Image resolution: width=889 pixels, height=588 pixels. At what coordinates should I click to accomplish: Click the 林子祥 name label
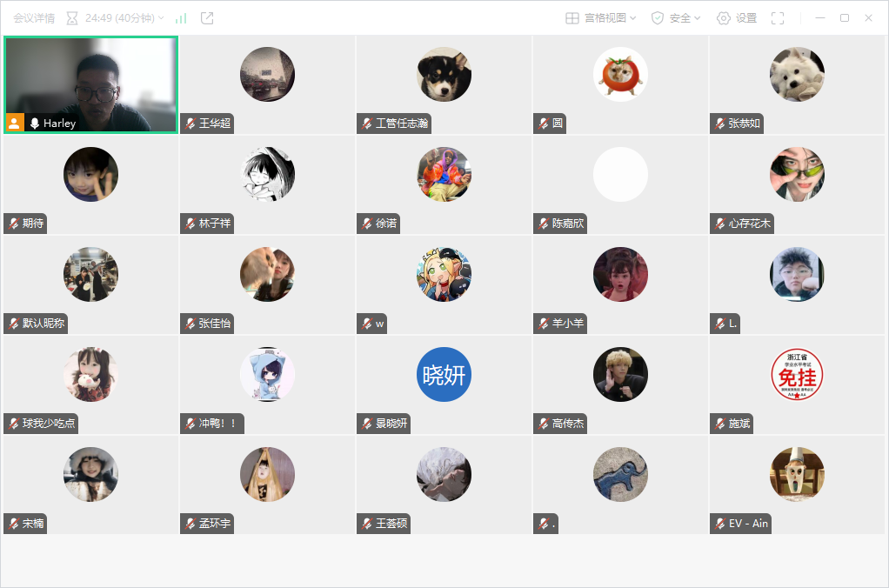click(215, 224)
